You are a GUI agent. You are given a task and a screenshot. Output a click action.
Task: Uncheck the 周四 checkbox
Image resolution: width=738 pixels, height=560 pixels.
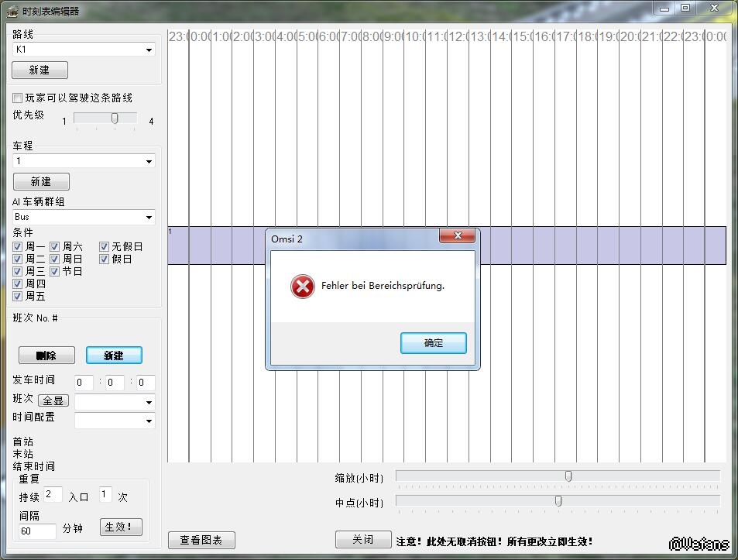[x=17, y=283]
